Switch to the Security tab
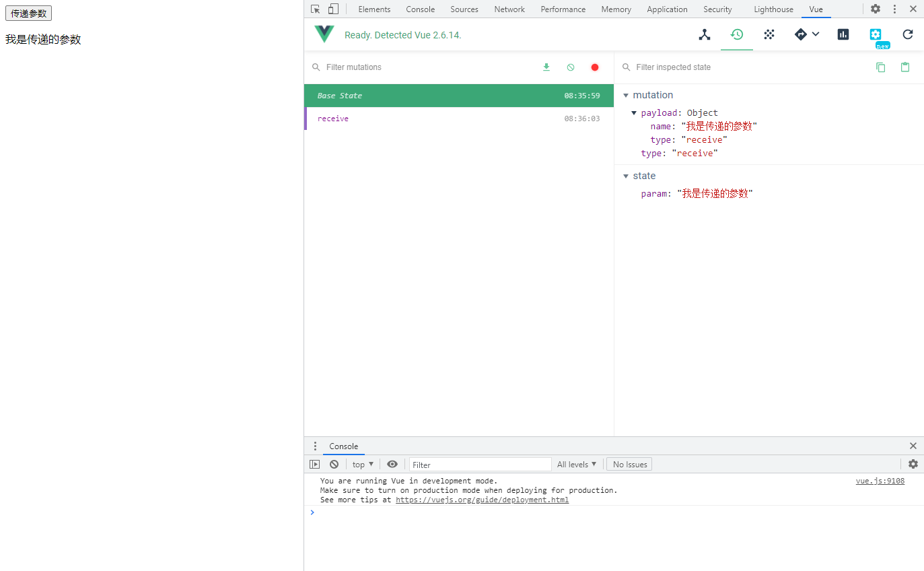This screenshot has width=924, height=571. point(717,9)
